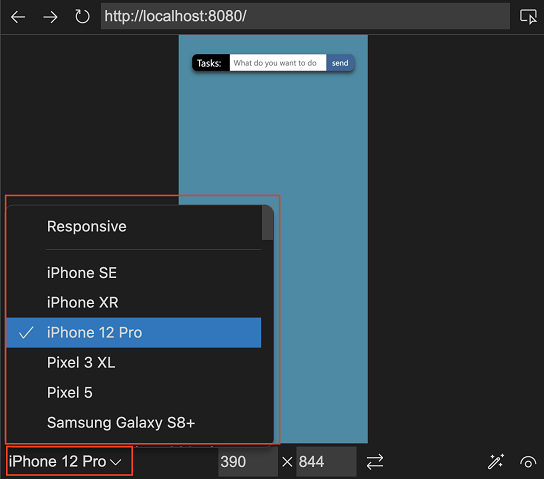Click the browser forward arrow
544x479 pixels.
(x=50, y=17)
